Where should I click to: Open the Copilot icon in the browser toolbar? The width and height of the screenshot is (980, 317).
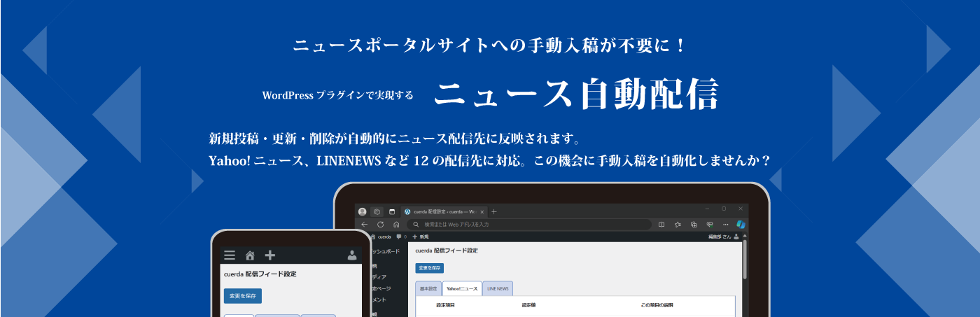741,225
